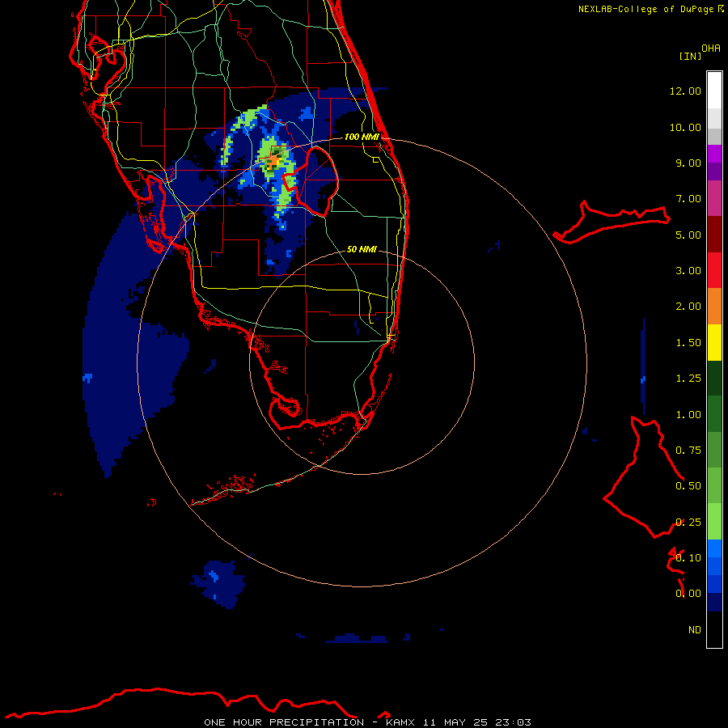Click the 0.75 legend value
Viewport: 728px width, 728px height.
(688, 451)
